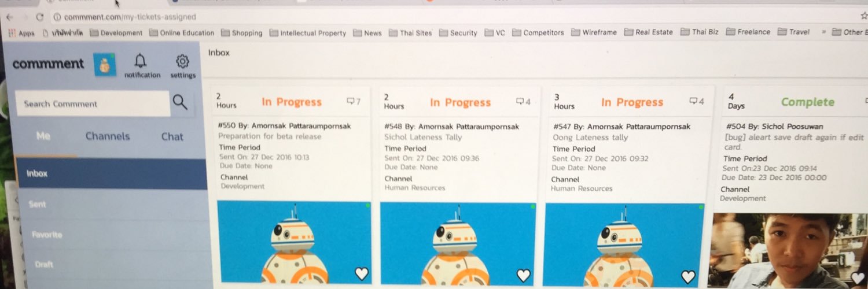Image resolution: width=868 pixels, height=289 pixels.
Task: Open the Wireframe bookmarks folder
Action: click(x=594, y=32)
